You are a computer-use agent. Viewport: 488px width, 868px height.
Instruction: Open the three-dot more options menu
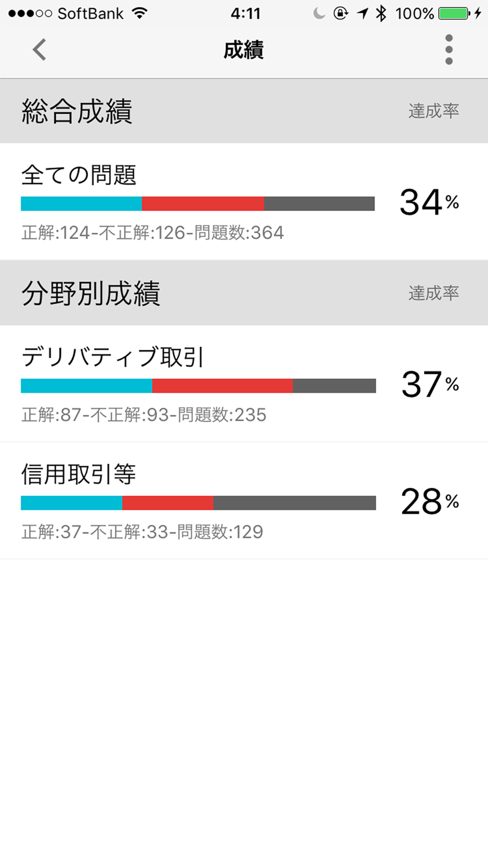coord(449,49)
